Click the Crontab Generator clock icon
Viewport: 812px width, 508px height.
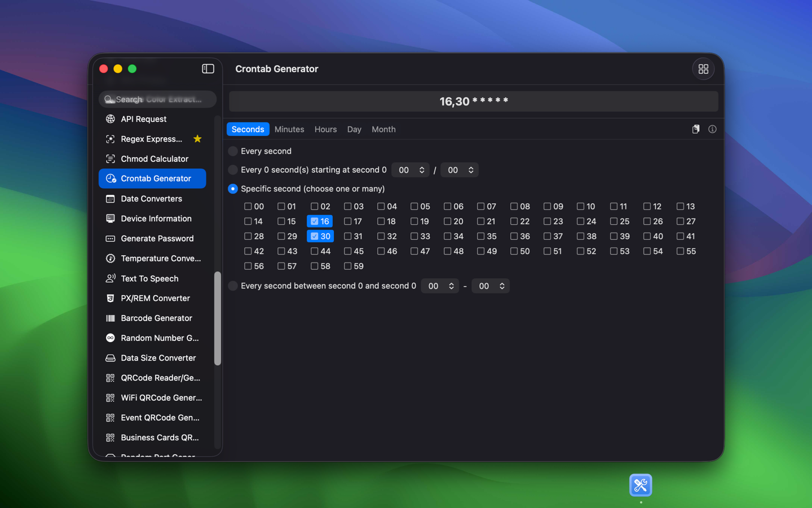click(x=111, y=178)
